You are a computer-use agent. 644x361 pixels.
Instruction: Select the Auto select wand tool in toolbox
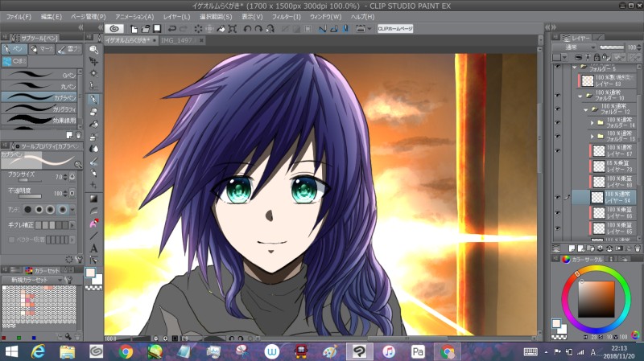point(93,74)
